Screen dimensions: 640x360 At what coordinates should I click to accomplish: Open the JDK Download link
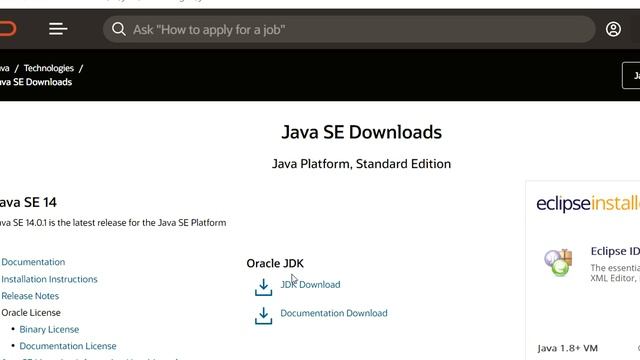point(310,284)
